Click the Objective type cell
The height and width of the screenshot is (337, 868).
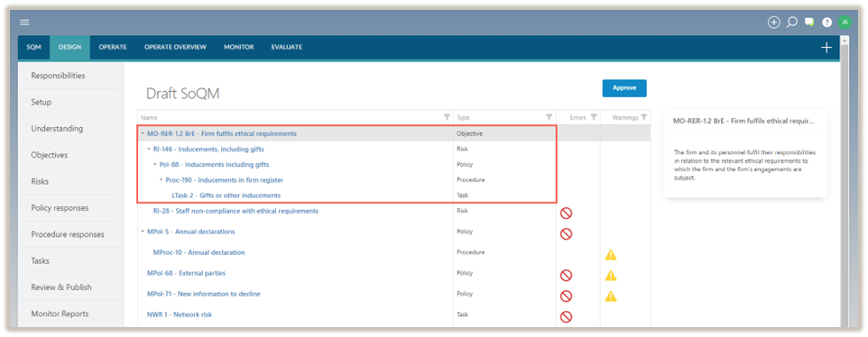pyautogui.click(x=468, y=133)
